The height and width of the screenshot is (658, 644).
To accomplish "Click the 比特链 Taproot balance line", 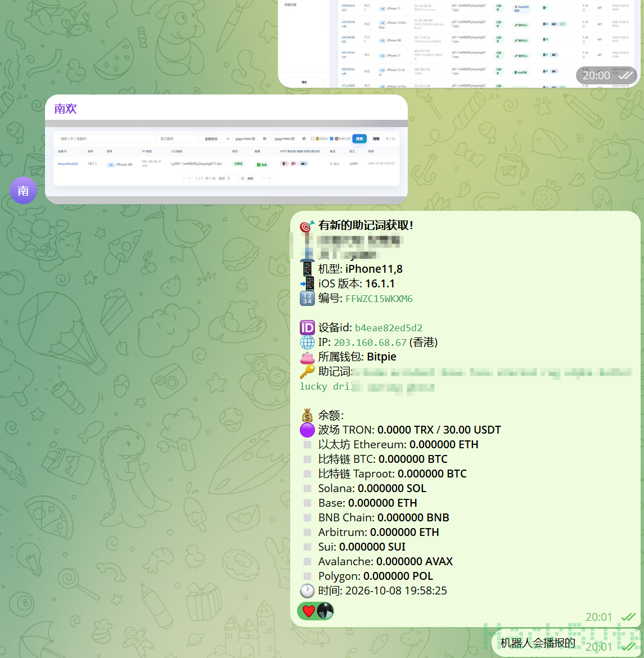I will [x=393, y=474].
